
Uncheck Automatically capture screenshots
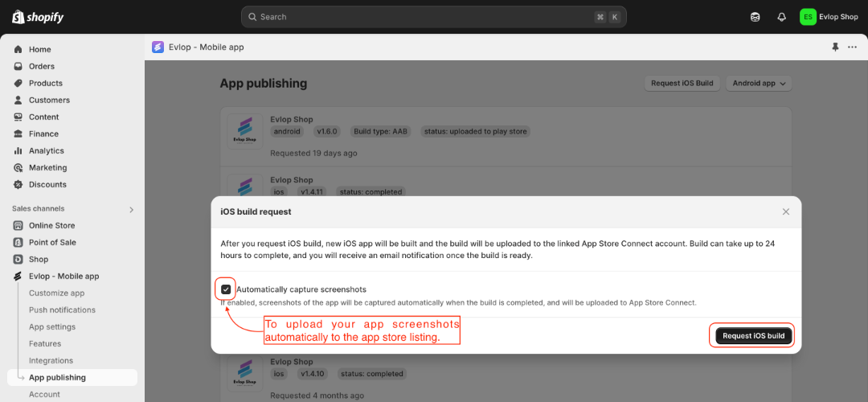point(226,289)
